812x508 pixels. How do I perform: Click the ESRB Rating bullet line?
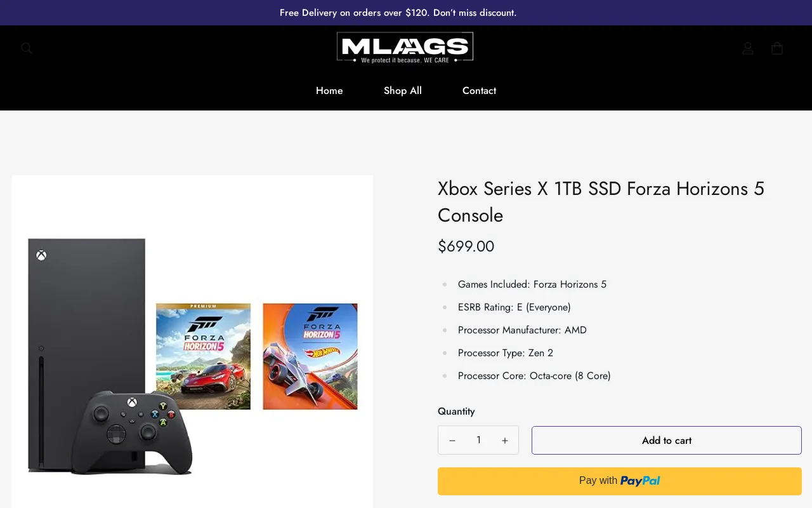pyautogui.click(x=514, y=307)
